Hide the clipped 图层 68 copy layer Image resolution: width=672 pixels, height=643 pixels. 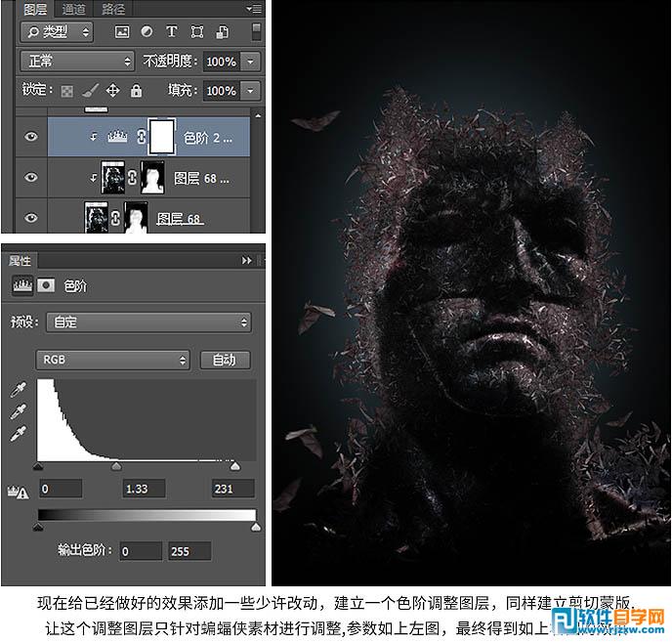pyautogui.click(x=31, y=177)
